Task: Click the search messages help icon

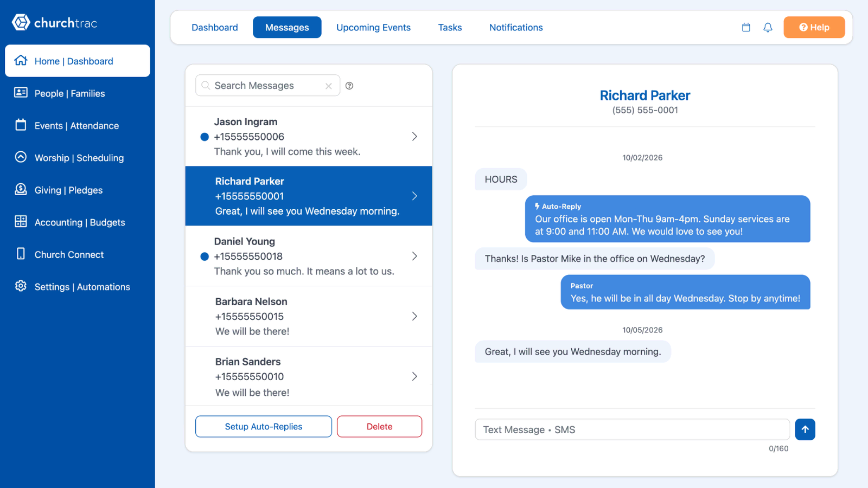Action: coord(349,86)
